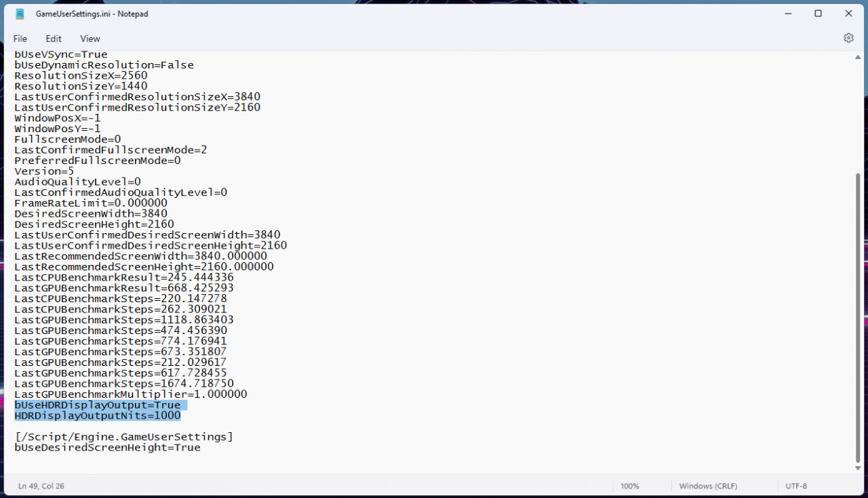Place cursor on HDRDisplayOutputNits=1000 line
The image size is (868, 498).
(x=98, y=415)
